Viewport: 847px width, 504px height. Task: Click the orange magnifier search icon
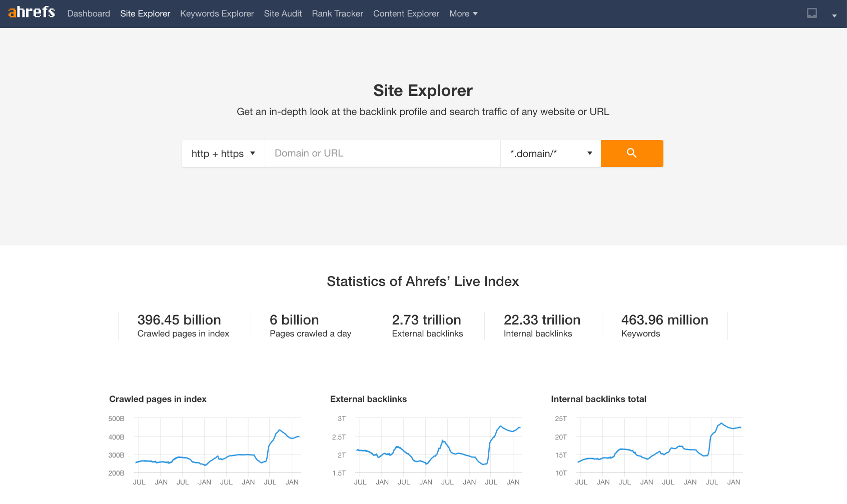631,153
